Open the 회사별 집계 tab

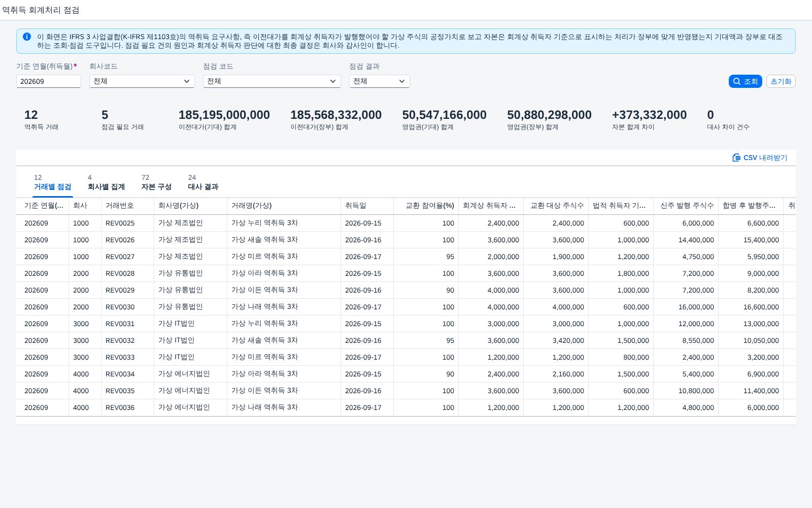click(106, 182)
